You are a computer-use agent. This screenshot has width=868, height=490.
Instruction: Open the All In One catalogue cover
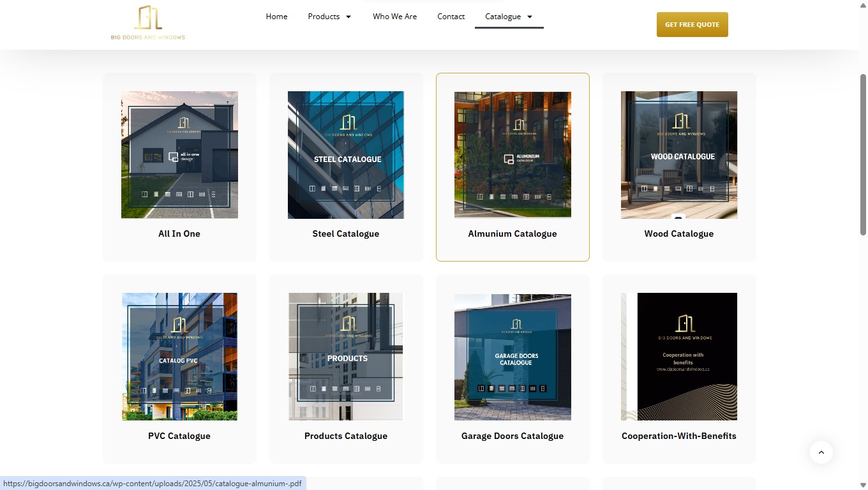[179, 155]
